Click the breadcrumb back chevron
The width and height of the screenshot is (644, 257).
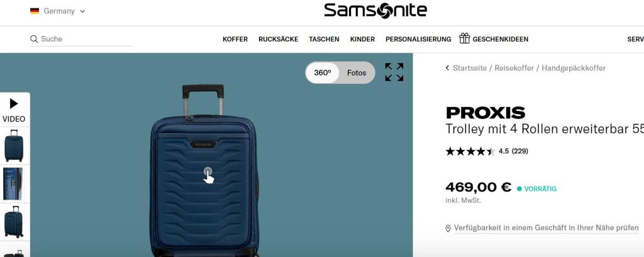click(x=447, y=68)
